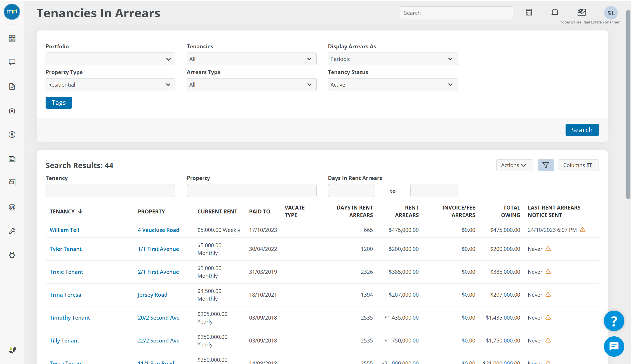
Task: Open the BI reports sidebar icon
Action: click(12, 207)
